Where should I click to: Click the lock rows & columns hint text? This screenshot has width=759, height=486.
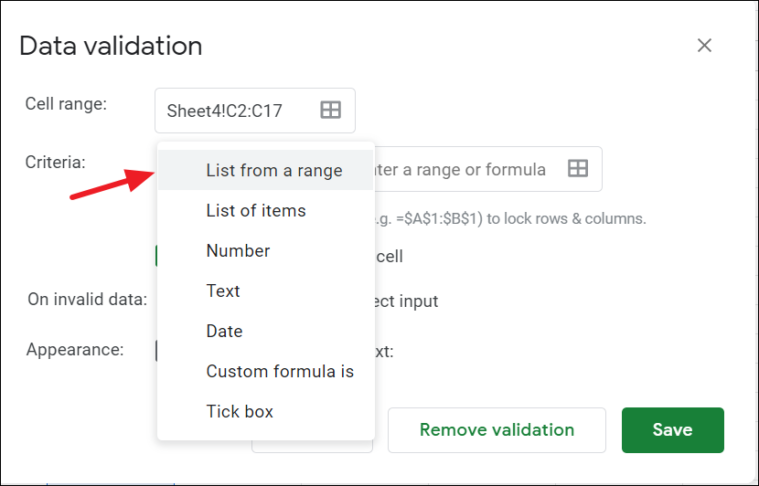tap(510, 219)
